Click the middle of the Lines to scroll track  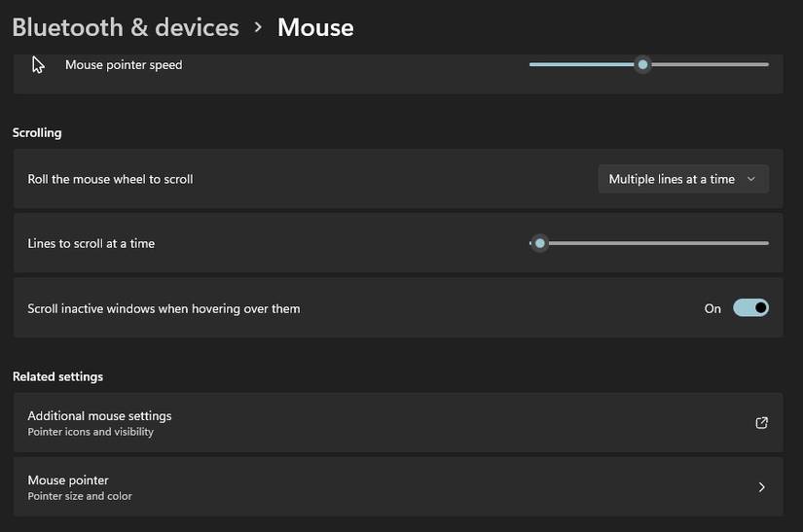649,243
